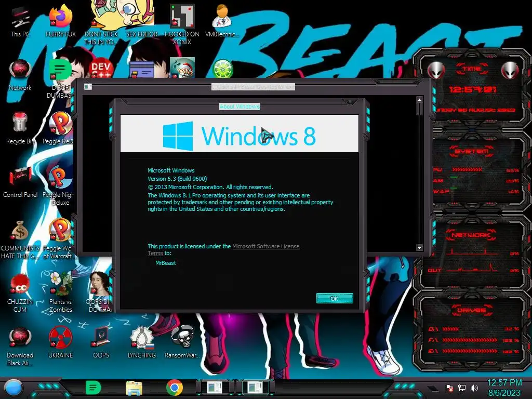Click the MrBeast licensee name in dialog
Screen dimensions: 532x399
pos(166,263)
